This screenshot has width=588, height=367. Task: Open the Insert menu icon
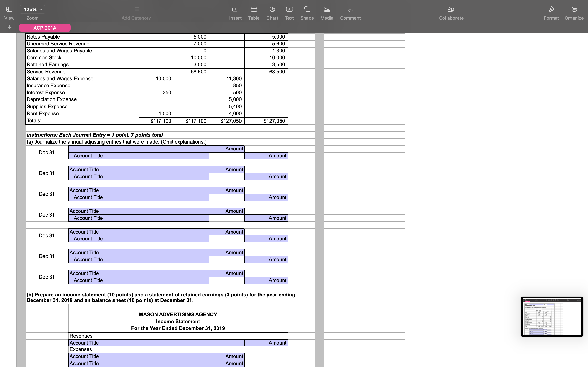point(235,9)
